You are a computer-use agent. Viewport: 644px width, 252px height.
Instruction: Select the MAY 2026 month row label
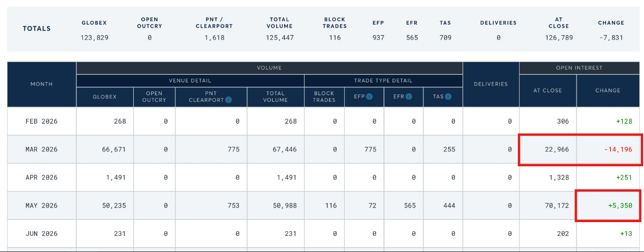[42, 206]
